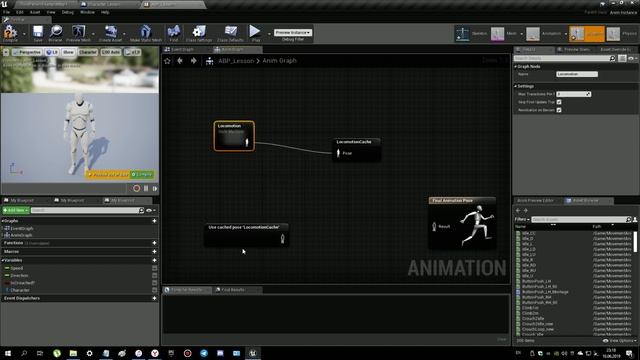Image resolution: width=640 pixels, height=360 pixels.
Task: Click the Create Asset toolbar icon
Action: click(111, 33)
